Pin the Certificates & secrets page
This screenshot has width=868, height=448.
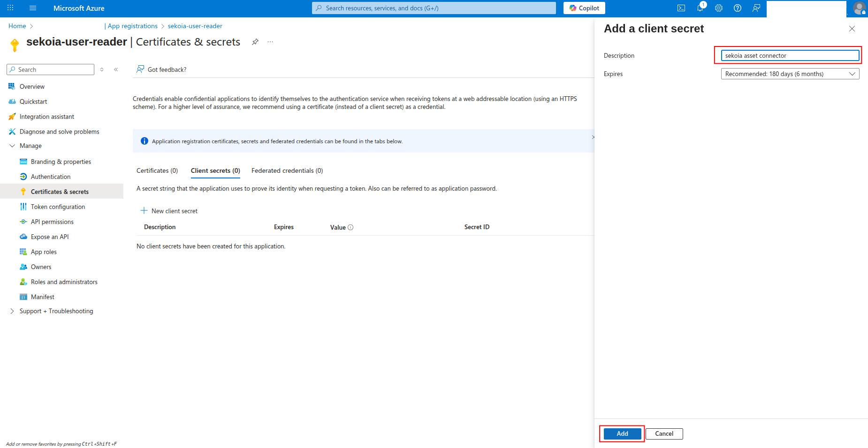click(x=255, y=42)
